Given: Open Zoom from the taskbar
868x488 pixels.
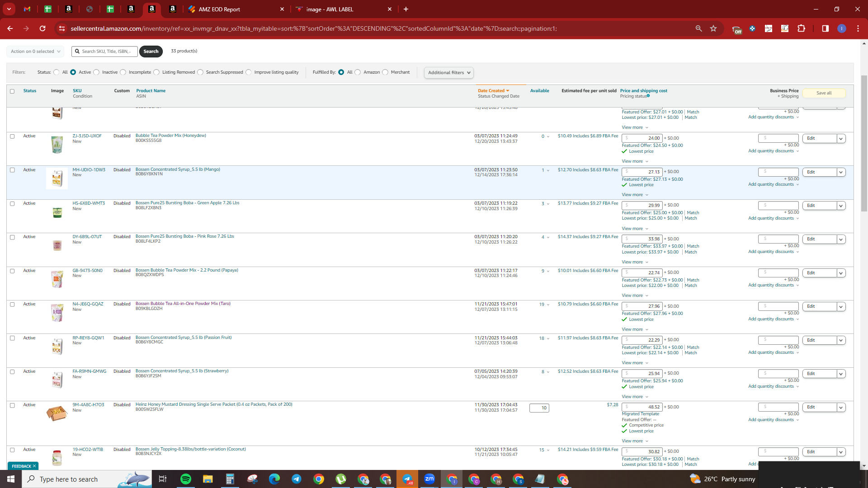Looking at the screenshot, I should [429, 479].
